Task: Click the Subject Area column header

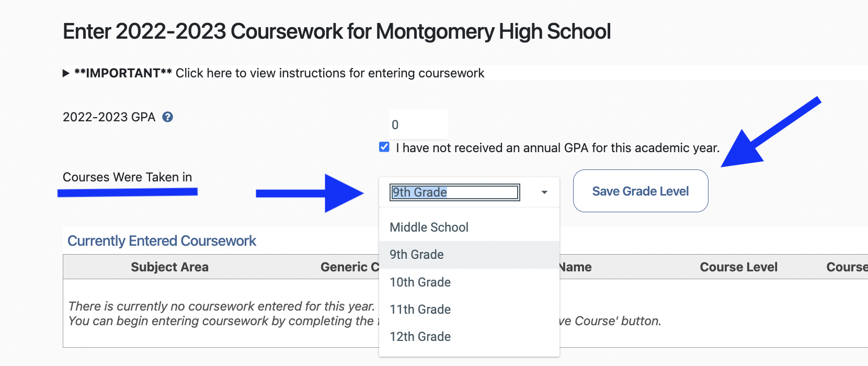Action: point(169,267)
